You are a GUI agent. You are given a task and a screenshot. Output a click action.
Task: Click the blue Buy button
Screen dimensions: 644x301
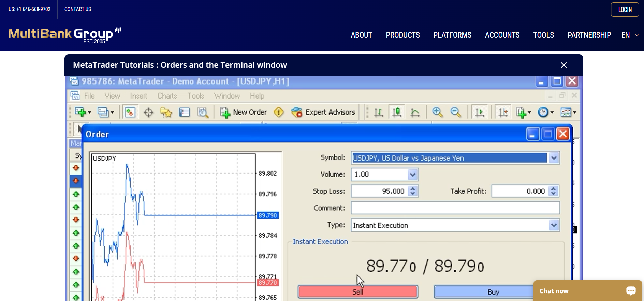(493, 292)
